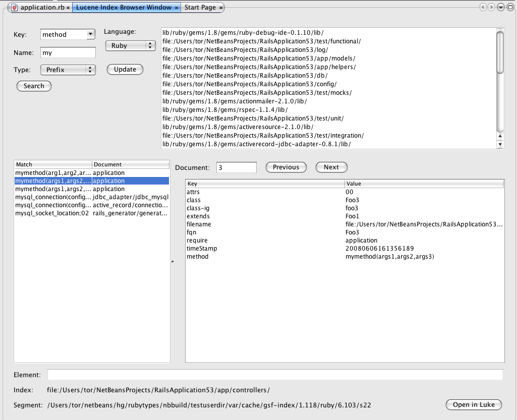Select the mysql_socket_location;02 row
This screenshot has height=420, width=517.
click(x=92, y=213)
